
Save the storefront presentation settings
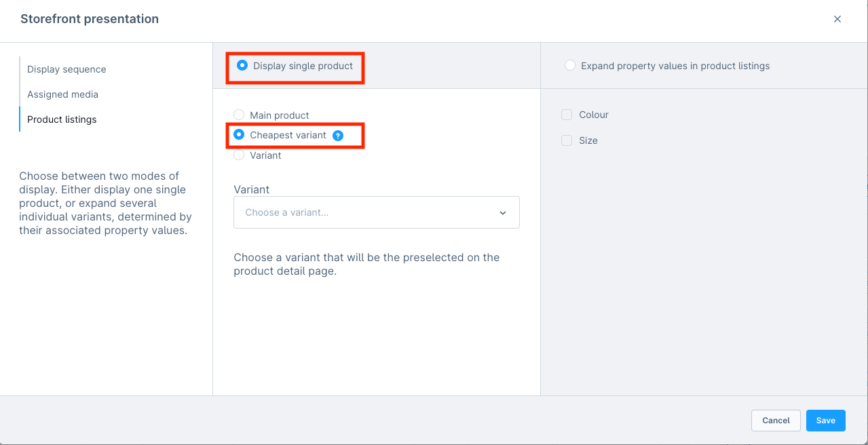[x=825, y=421]
